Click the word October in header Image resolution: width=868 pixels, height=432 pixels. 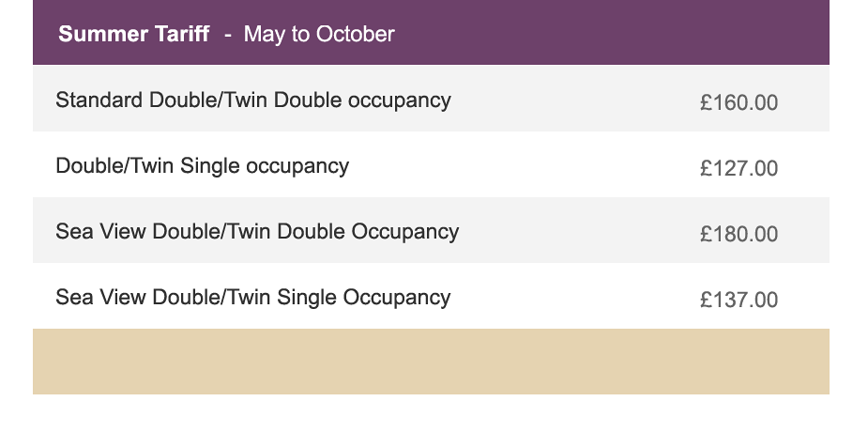356,34
